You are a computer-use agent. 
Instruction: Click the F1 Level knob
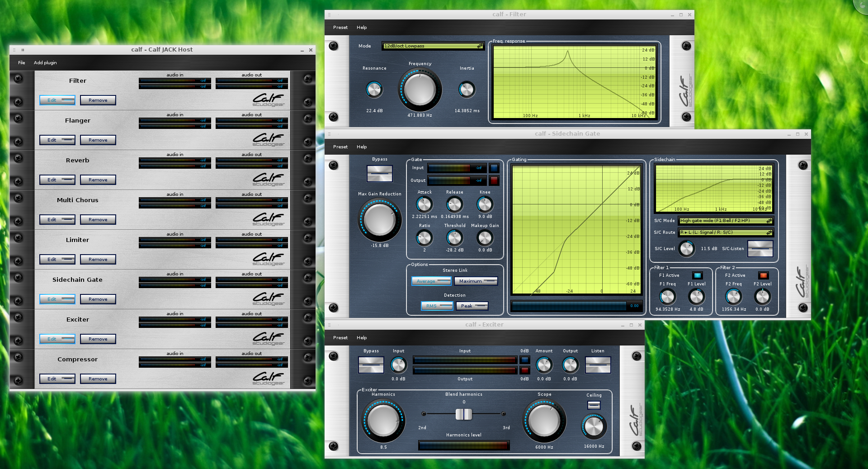point(696,297)
